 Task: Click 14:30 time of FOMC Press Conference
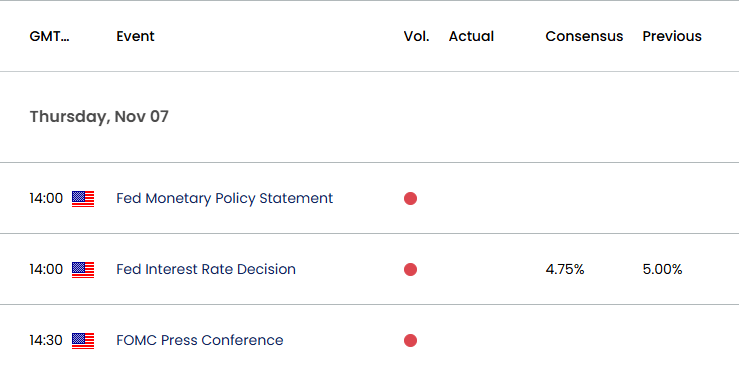tap(46, 341)
